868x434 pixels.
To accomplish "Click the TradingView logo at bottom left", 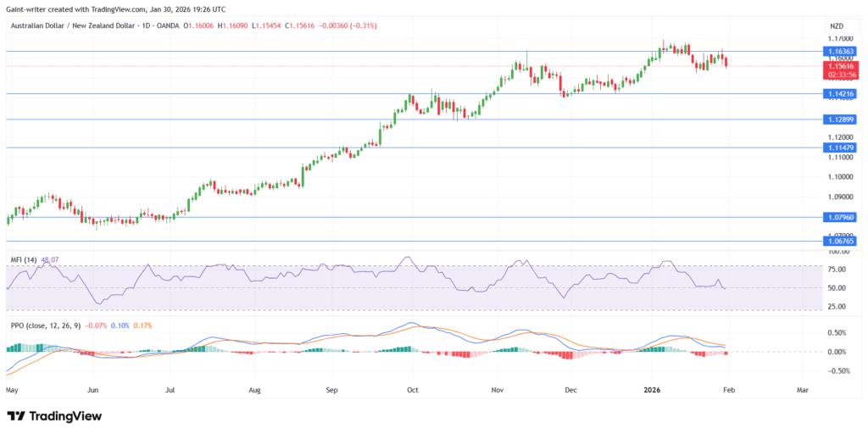I will pyautogui.click(x=54, y=416).
